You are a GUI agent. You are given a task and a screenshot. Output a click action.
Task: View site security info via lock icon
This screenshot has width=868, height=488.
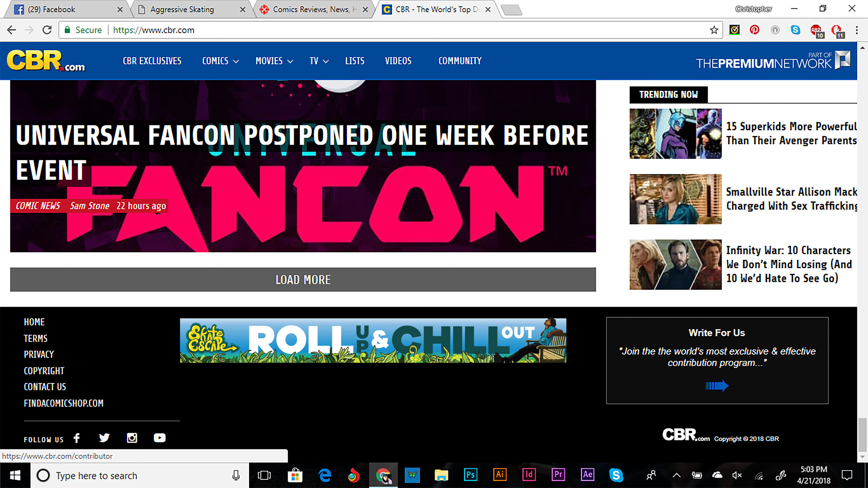pyautogui.click(x=68, y=30)
